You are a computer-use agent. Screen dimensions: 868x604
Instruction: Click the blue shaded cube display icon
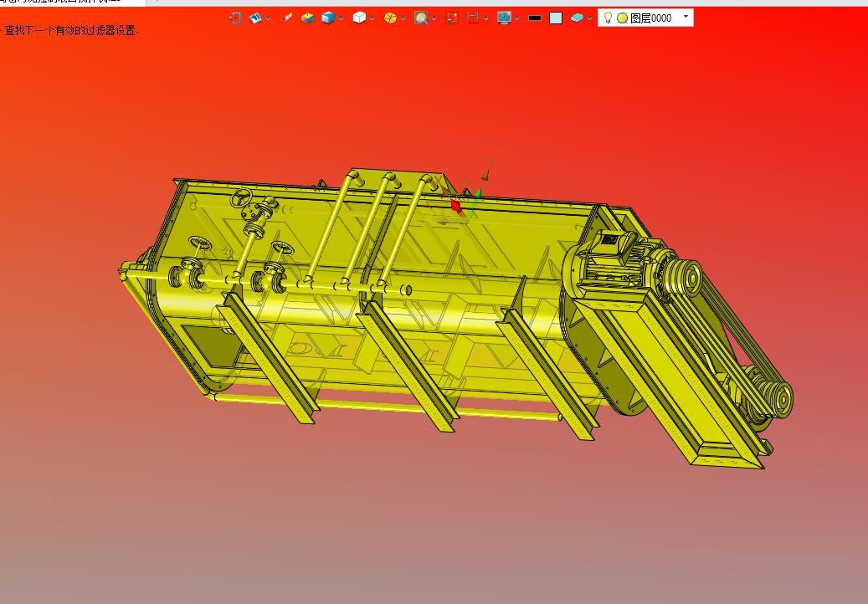pos(328,18)
